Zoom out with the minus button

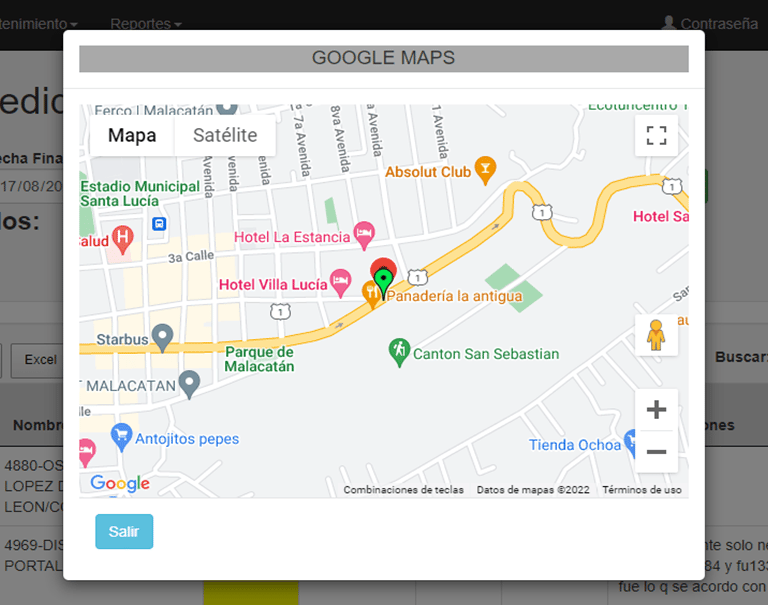[656, 451]
